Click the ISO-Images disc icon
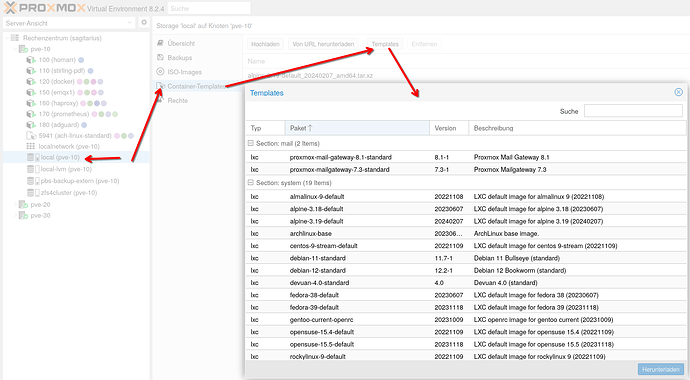 pos(160,72)
